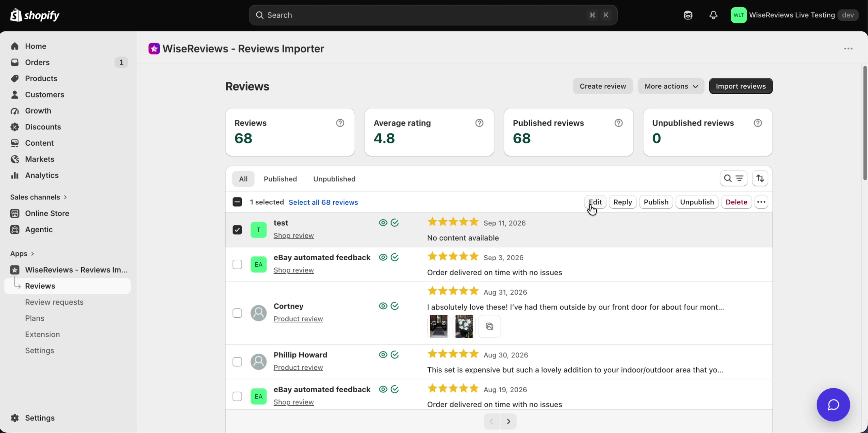Click the Select all 68 reviews link

323,202
